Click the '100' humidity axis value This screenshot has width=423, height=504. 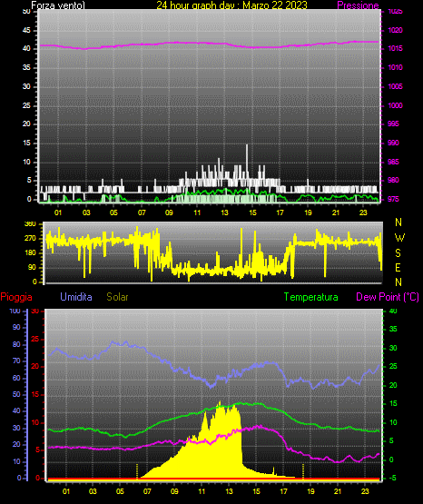point(15,311)
